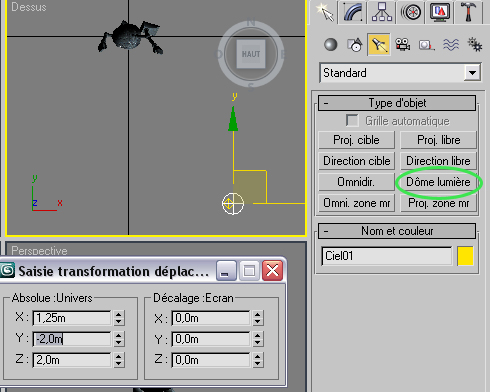Increase the Absolue X spinner value
490x392 pixels.
(119, 314)
